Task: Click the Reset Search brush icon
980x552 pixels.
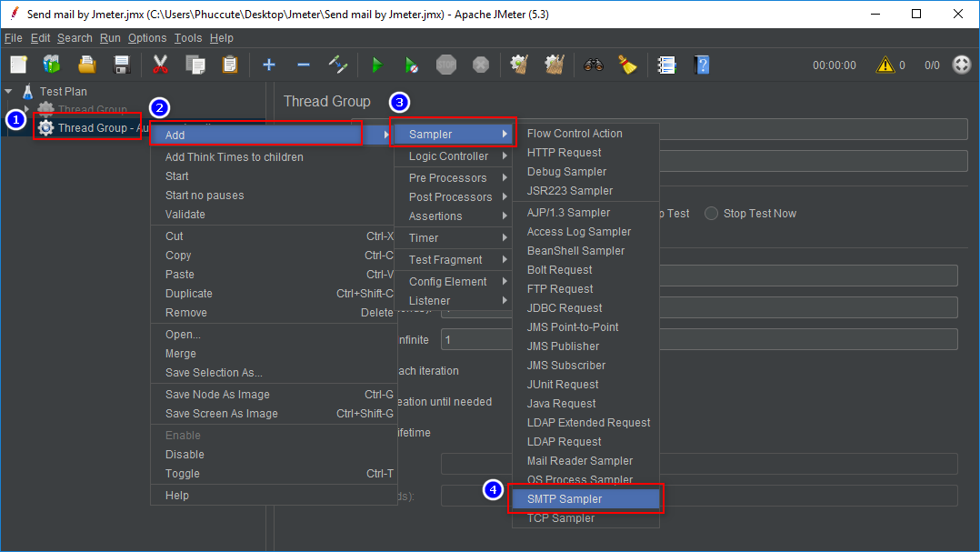Action: coord(627,65)
